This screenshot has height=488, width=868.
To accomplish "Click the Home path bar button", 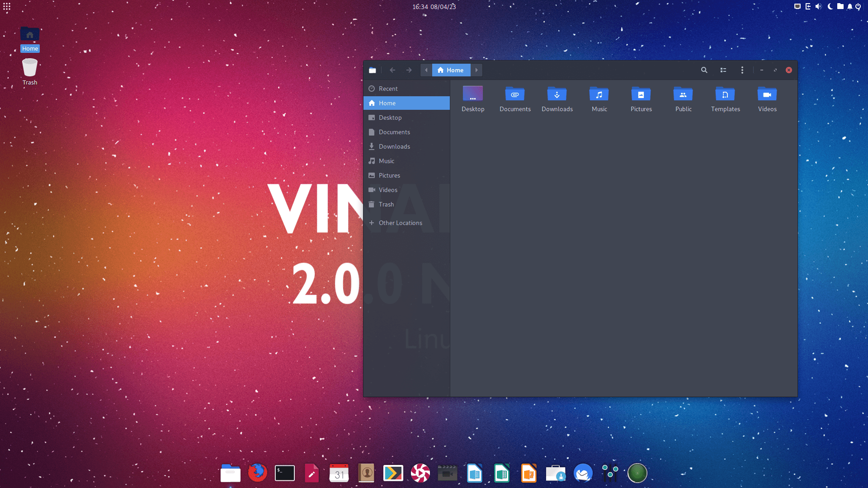I will [451, 70].
